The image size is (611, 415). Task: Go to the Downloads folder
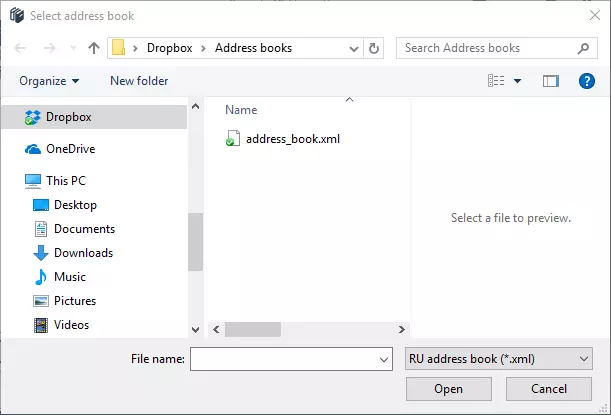(x=83, y=253)
